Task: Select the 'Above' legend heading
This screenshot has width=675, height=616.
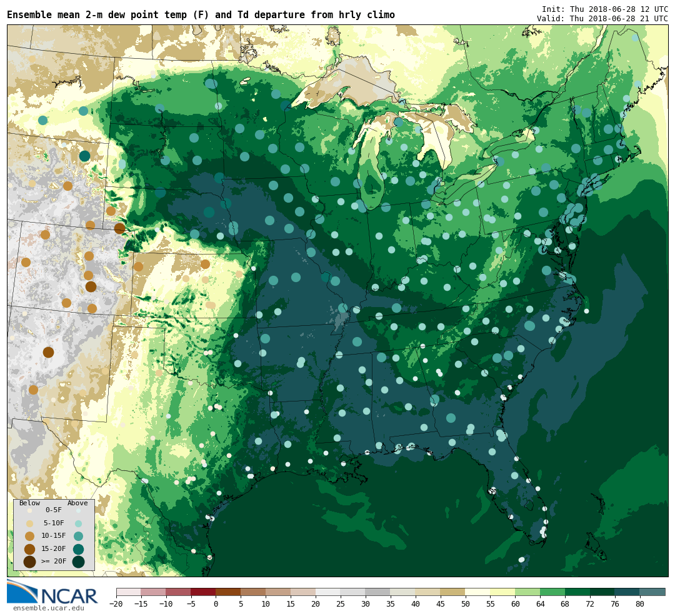Action: (77, 503)
